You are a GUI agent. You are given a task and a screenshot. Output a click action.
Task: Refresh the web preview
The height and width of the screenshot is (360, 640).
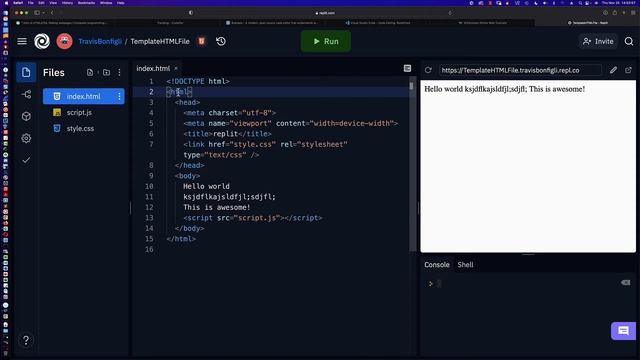(428, 70)
